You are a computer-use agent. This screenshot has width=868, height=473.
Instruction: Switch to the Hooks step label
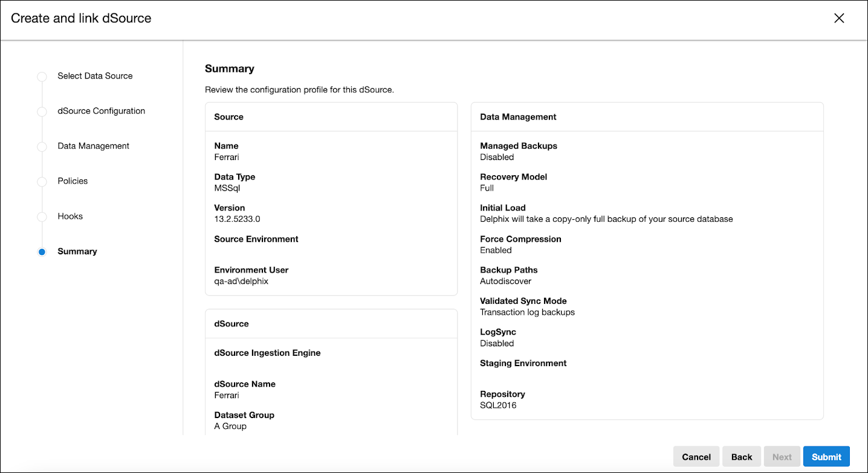tap(70, 216)
